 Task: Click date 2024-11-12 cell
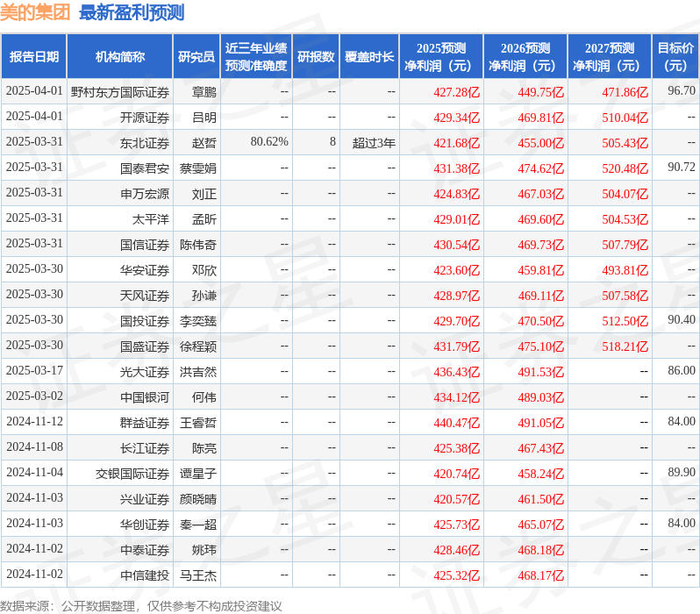click(x=34, y=422)
